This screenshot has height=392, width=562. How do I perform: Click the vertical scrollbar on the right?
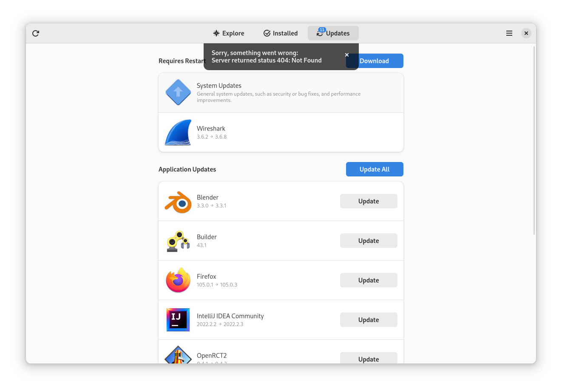534,140
